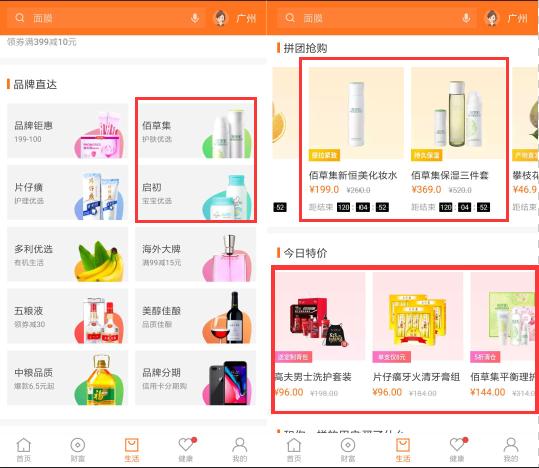Focus right screen search field 面膜
The width and height of the screenshot is (539, 468).
[x=377, y=18]
